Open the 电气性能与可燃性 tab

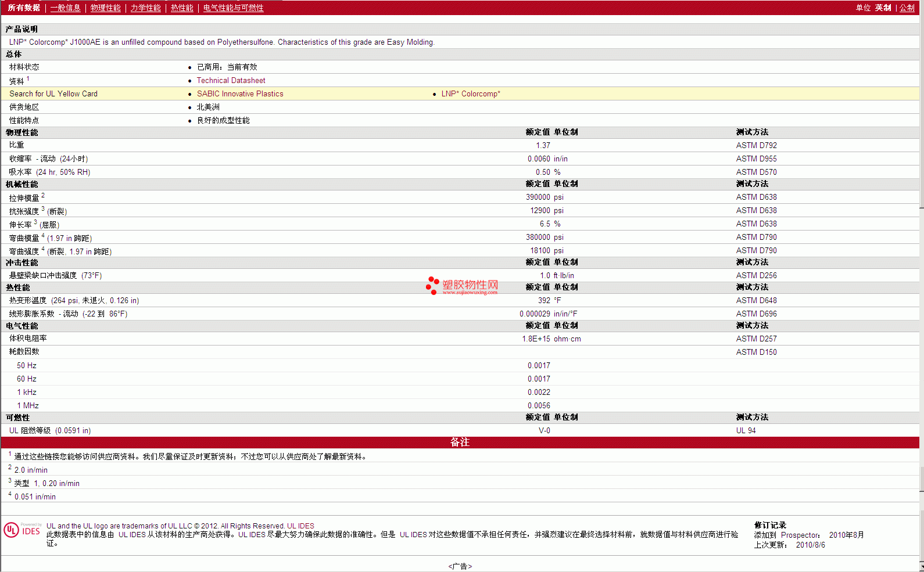tap(234, 8)
